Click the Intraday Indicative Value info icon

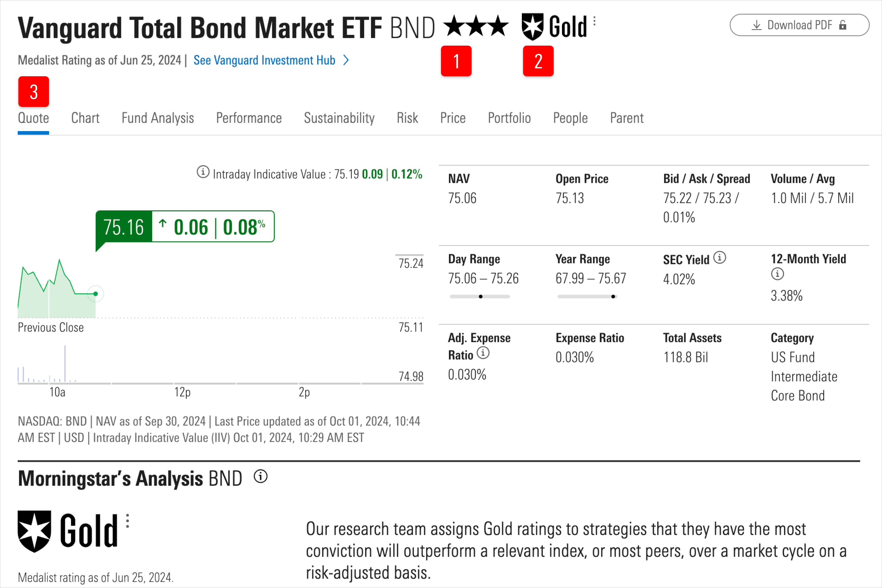coord(202,172)
